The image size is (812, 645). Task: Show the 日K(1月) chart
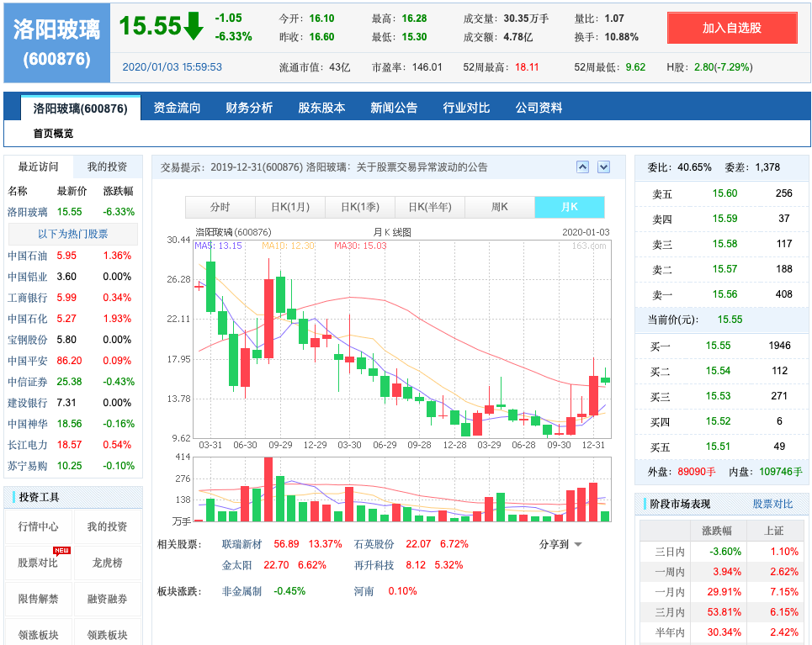click(290, 207)
